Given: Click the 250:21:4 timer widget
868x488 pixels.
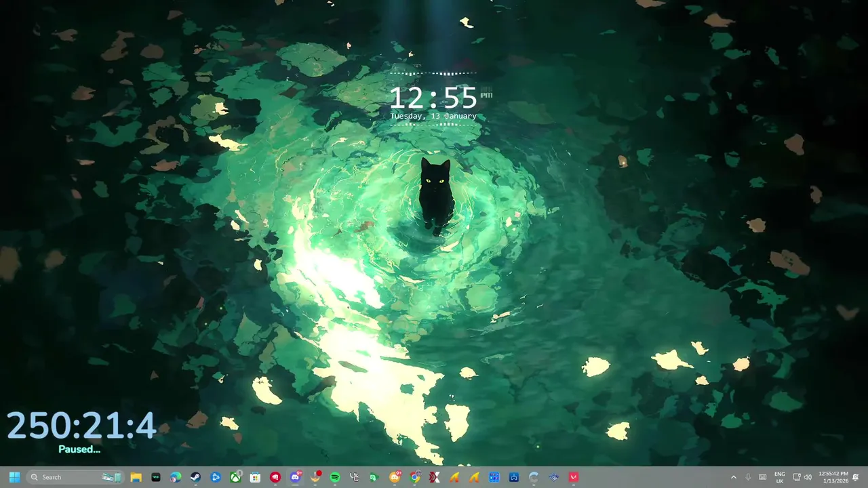Looking at the screenshot, I should click(81, 426).
